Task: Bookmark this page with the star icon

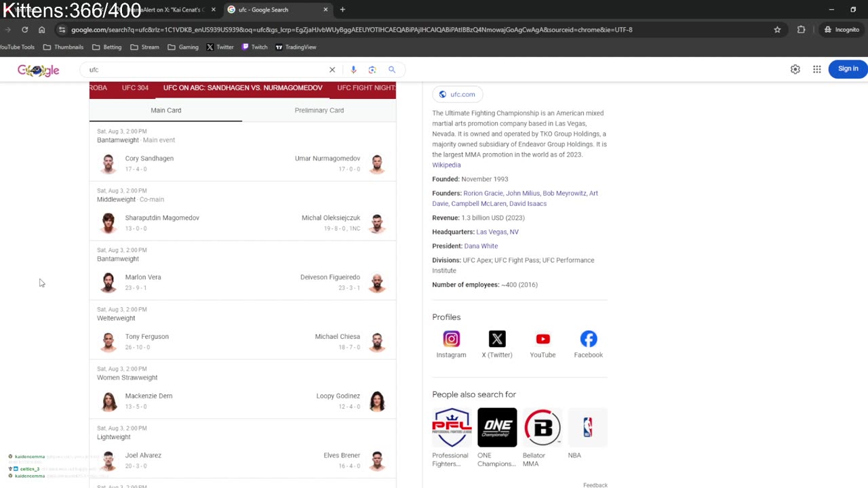Action: pyautogui.click(x=777, y=30)
